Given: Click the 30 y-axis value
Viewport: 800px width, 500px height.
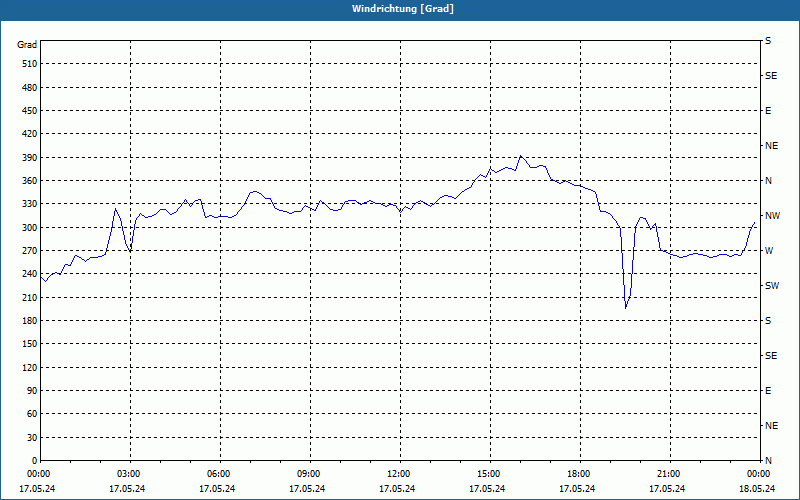Looking at the screenshot, I should click(x=32, y=438).
